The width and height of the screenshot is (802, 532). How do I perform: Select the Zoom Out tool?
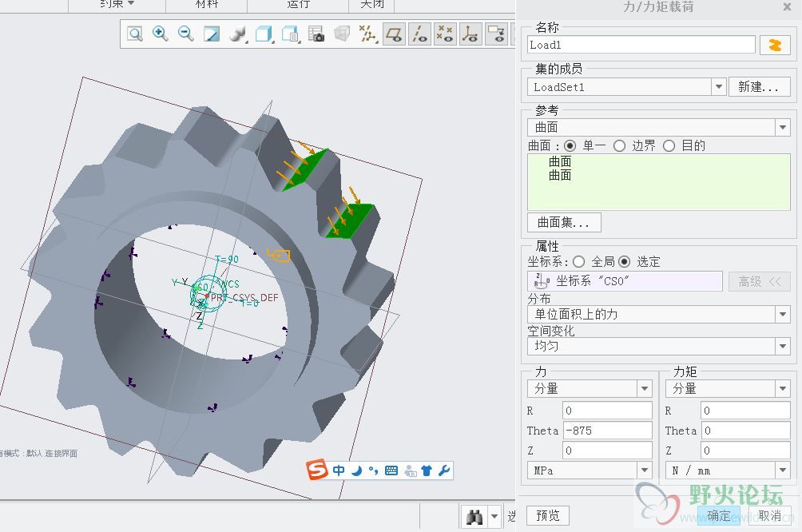coord(185,34)
